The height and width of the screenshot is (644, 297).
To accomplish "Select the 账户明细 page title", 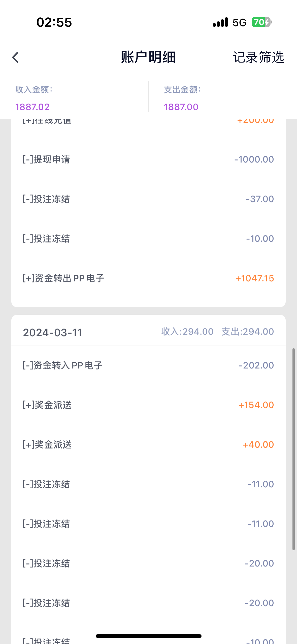I will click(148, 57).
